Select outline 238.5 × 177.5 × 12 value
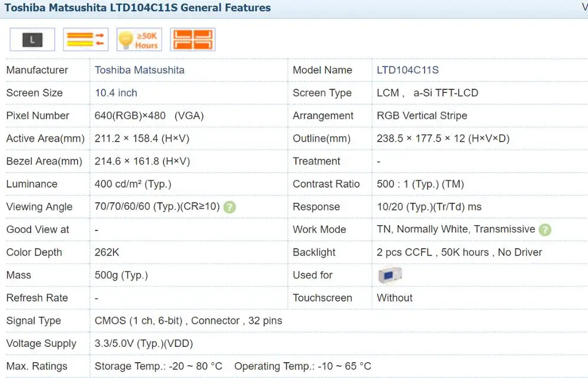Screen dimensions: 588x378 click(x=443, y=138)
